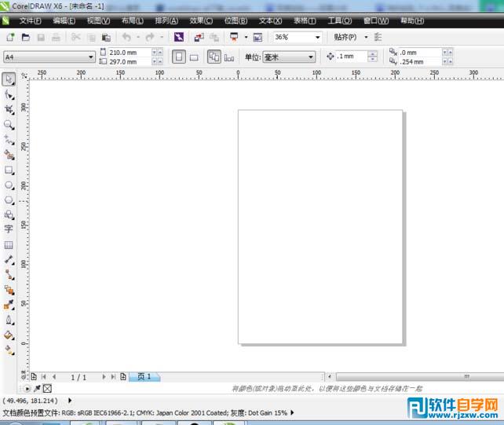This screenshot has width=504, height=425.
Task: Open the Options settings icon
Action: [x=378, y=38]
